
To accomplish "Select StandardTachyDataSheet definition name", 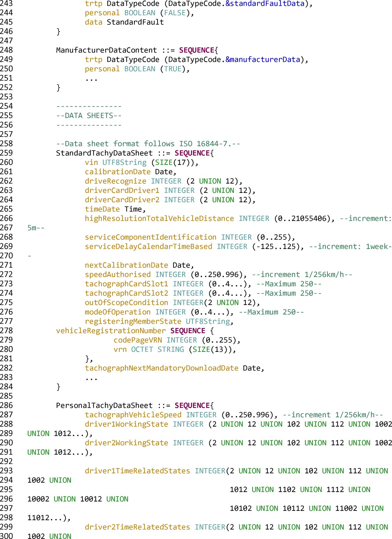I will (104, 153).
